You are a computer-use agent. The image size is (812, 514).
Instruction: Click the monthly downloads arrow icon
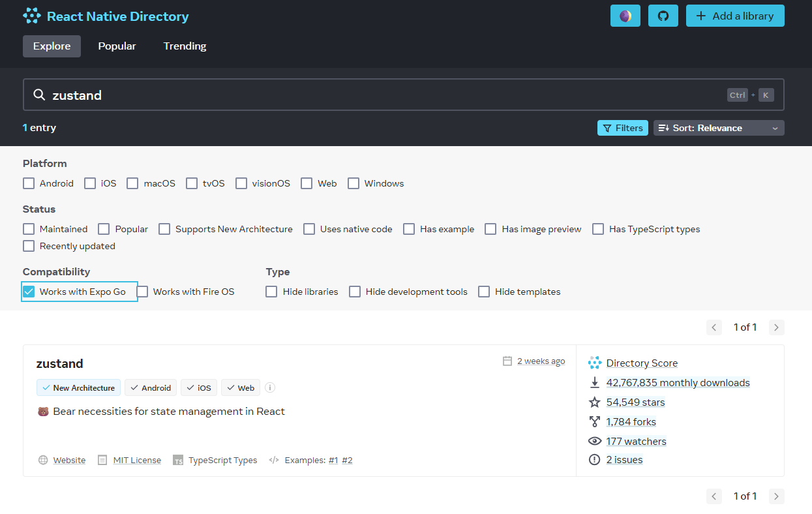point(594,383)
